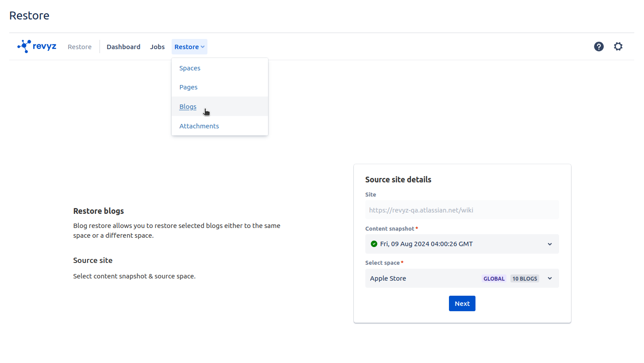The height and width of the screenshot is (363, 644).
Task: Collapse the Restore dropdown in navigation bar
Action: [x=189, y=47]
